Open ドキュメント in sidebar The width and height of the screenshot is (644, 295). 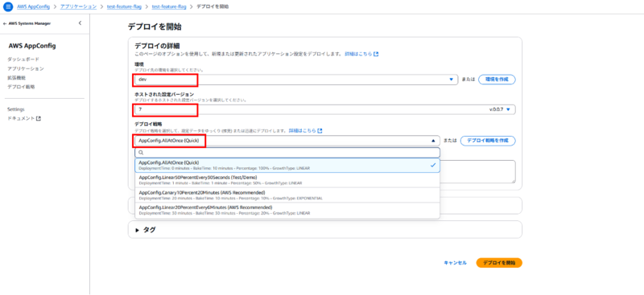pos(21,119)
